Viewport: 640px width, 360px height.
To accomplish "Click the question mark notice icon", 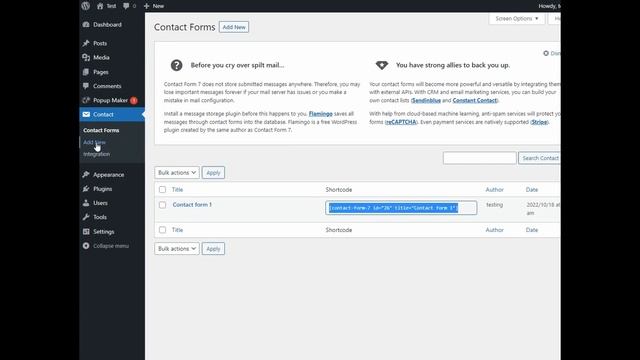I will (176, 65).
